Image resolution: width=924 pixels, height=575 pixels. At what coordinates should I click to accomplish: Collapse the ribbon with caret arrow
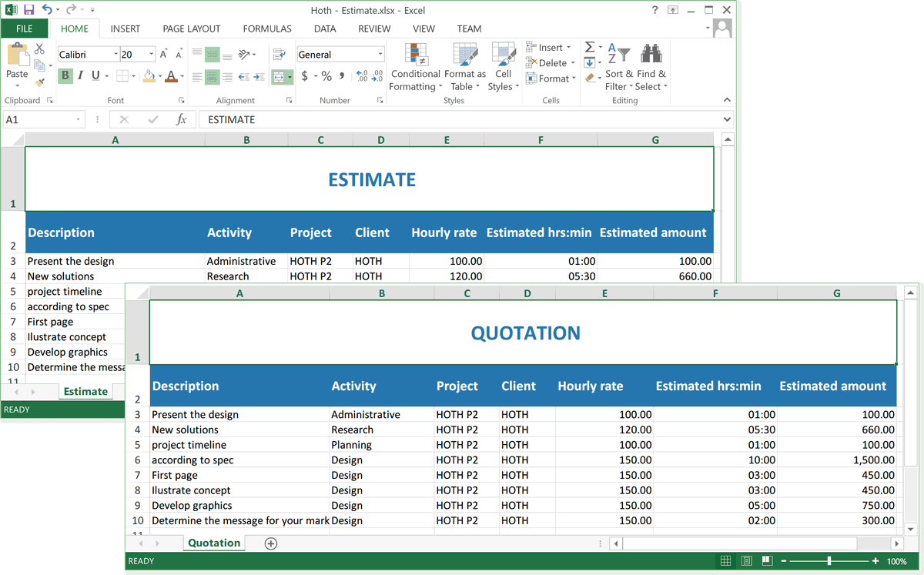pos(727,101)
